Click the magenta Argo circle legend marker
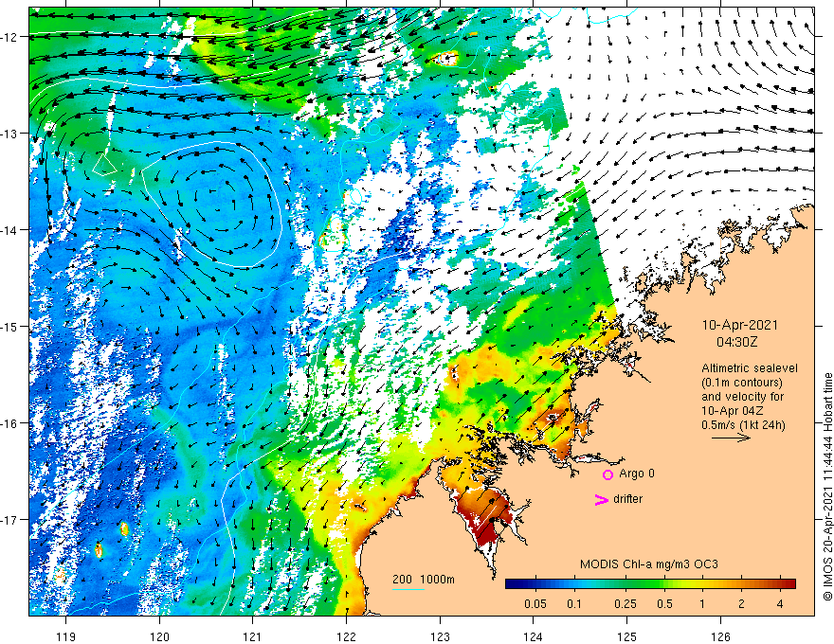Image resolution: width=834 pixels, height=644 pixels. (607, 474)
